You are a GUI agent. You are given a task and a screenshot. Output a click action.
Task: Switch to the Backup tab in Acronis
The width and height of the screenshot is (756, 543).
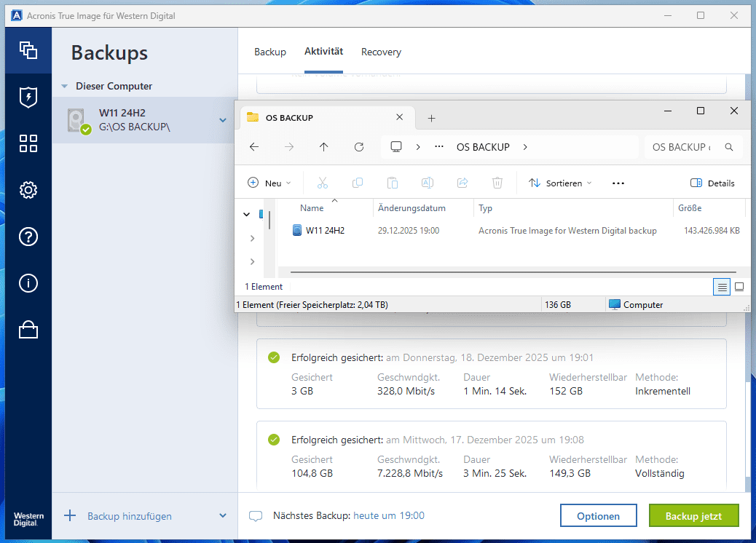tap(270, 52)
